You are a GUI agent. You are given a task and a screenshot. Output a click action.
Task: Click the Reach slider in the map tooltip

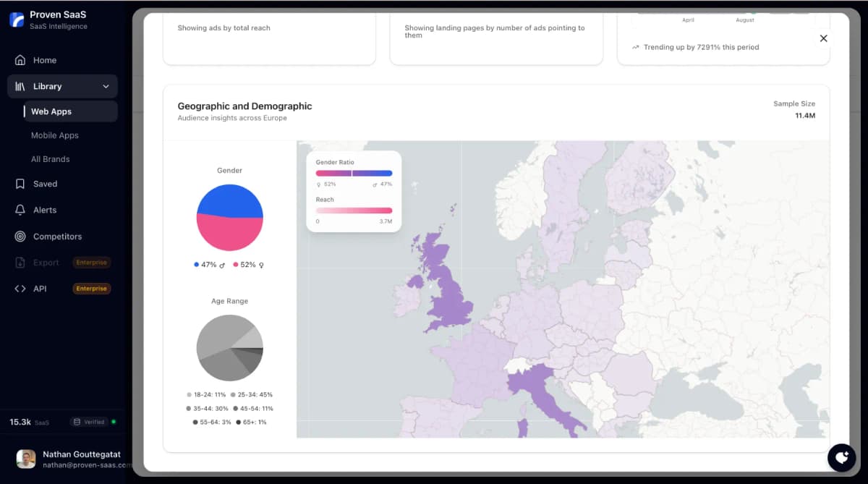[353, 211]
